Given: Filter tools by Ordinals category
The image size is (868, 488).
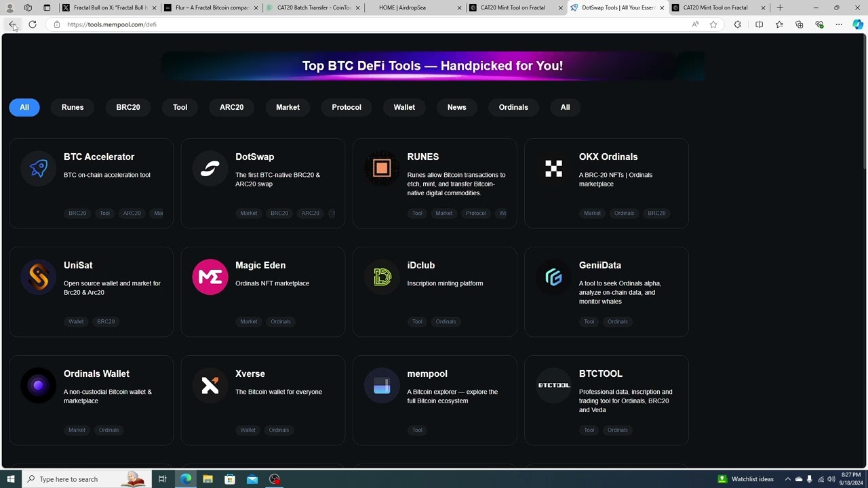Looking at the screenshot, I should tap(513, 107).
